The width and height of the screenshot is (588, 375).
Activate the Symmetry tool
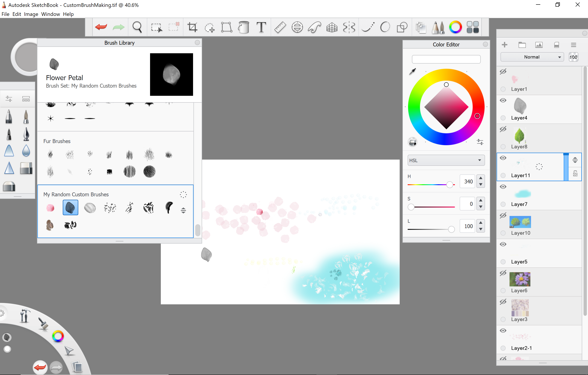[349, 27]
